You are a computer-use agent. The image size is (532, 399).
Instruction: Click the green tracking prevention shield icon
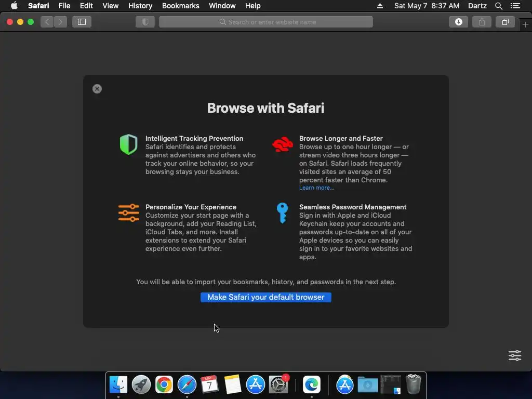click(x=129, y=144)
